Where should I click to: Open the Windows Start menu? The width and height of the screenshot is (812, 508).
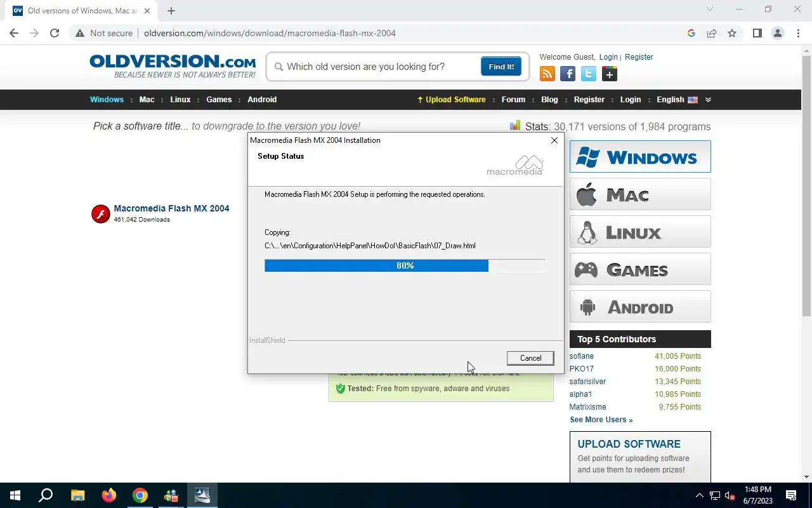(x=15, y=495)
